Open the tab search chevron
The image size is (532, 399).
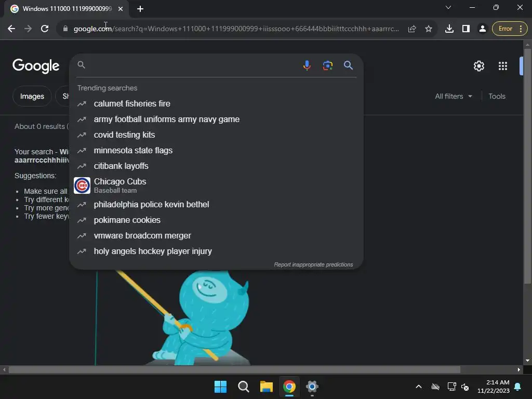pyautogui.click(x=448, y=7)
